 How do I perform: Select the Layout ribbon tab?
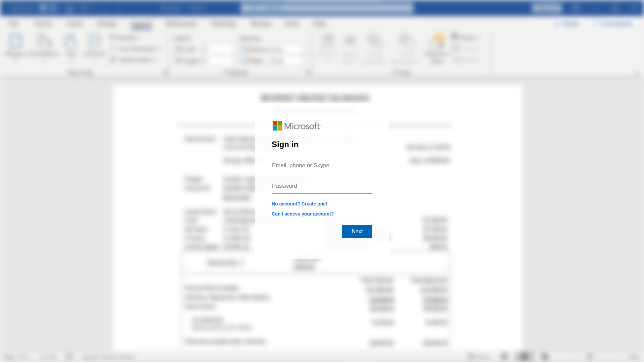(141, 24)
